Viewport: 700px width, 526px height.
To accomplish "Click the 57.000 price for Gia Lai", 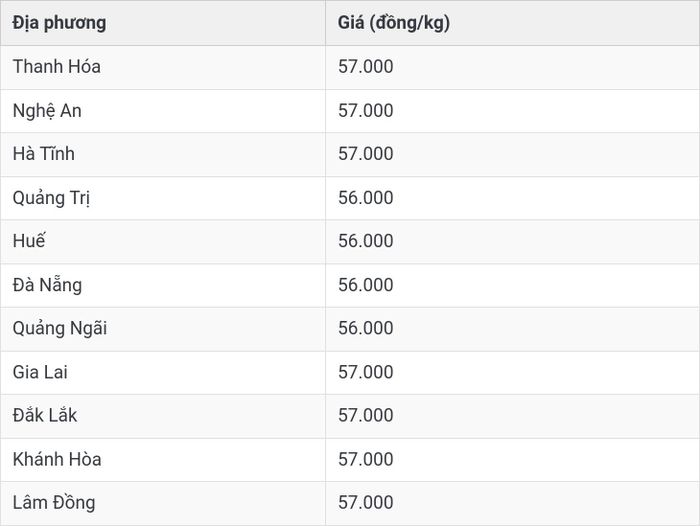I will [x=366, y=372].
